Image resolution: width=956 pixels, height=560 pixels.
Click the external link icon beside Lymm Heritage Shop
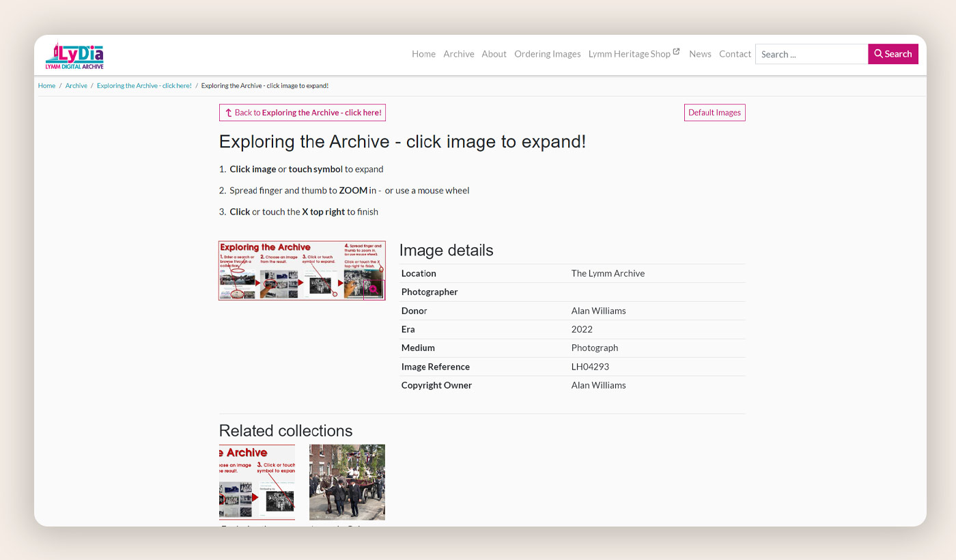(676, 52)
